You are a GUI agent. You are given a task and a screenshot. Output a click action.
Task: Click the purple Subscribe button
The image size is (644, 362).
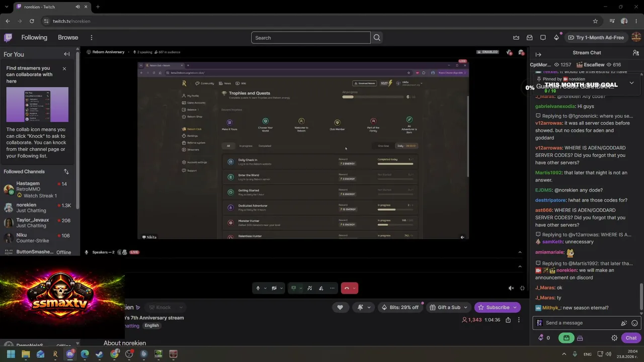tap(497, 307)
